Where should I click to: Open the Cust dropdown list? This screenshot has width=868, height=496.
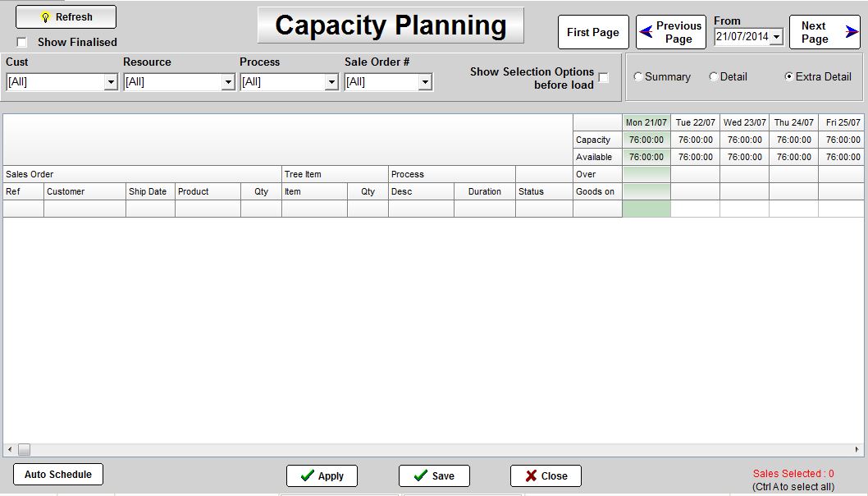tap(111, 82)
